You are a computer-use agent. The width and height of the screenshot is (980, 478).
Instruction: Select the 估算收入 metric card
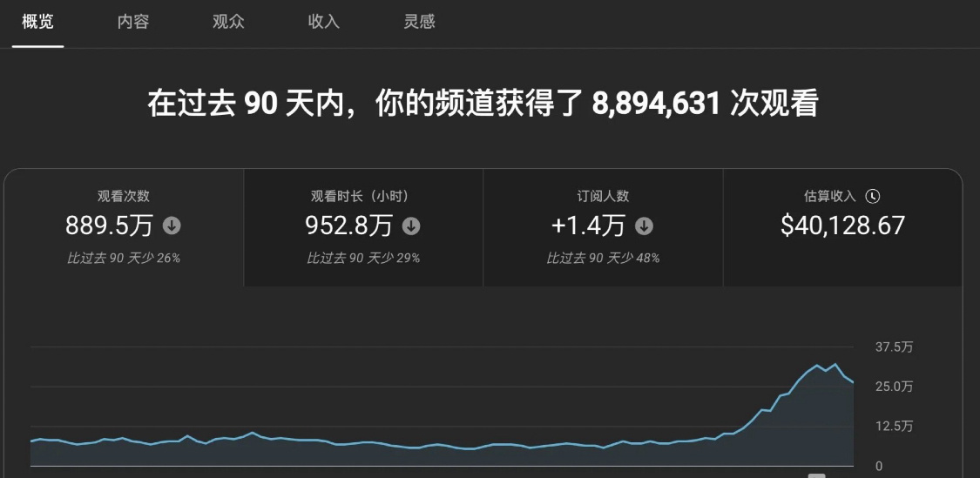pos(842,228)
